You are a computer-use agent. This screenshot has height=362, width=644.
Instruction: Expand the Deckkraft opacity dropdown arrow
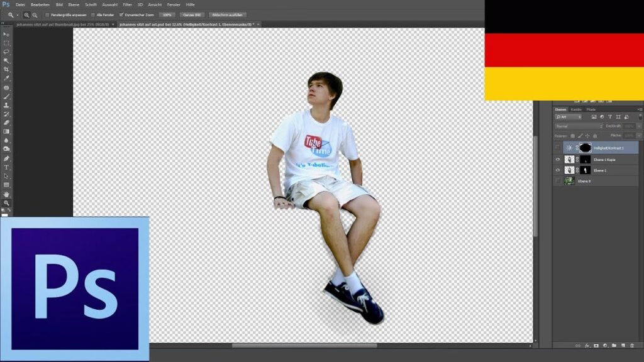click(x=639, y=126)
